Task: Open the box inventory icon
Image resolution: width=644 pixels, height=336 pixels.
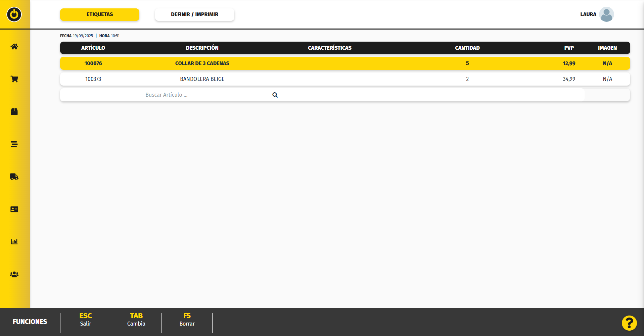Action: pos(14,112)
